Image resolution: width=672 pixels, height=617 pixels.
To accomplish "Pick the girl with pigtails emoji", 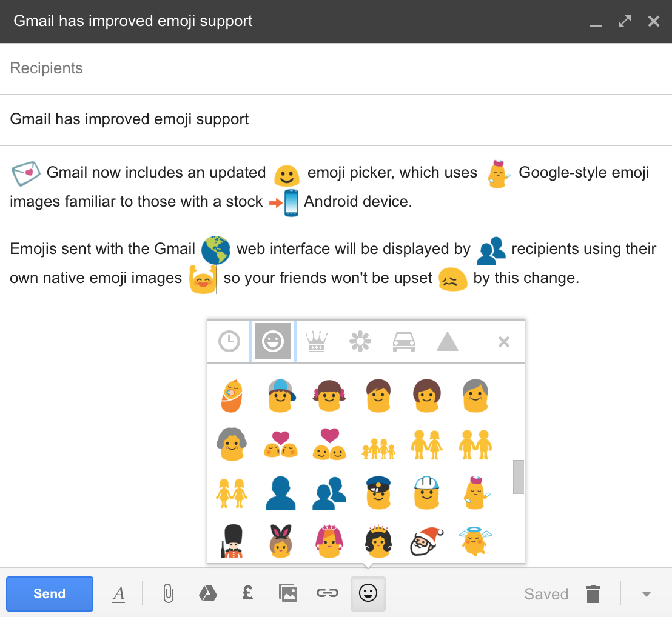I will click(x=329, y=396).
